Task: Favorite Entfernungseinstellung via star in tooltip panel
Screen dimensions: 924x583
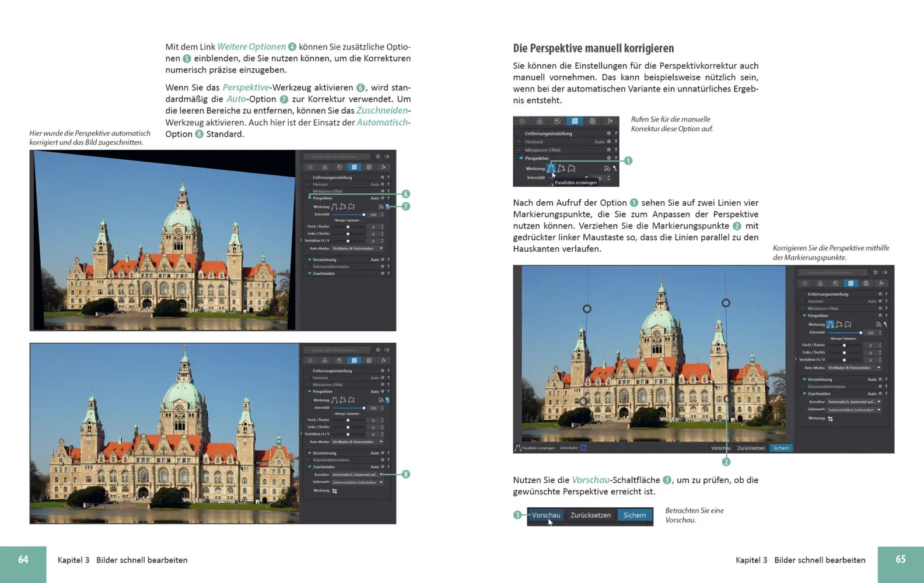Action: coord(608,134)
